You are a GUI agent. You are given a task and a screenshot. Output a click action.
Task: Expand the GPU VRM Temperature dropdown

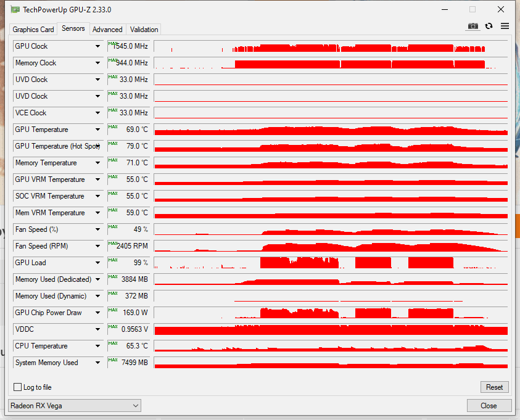(97, 179)
